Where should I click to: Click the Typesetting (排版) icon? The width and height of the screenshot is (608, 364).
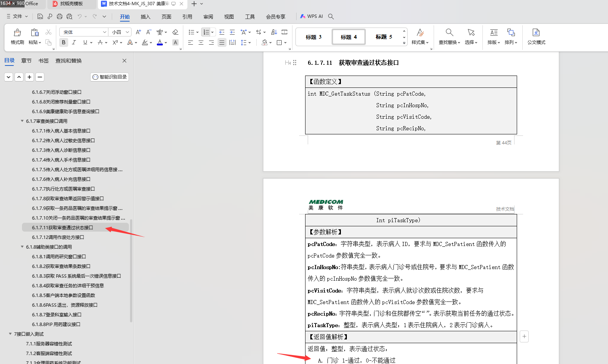(x=494, y=32)
